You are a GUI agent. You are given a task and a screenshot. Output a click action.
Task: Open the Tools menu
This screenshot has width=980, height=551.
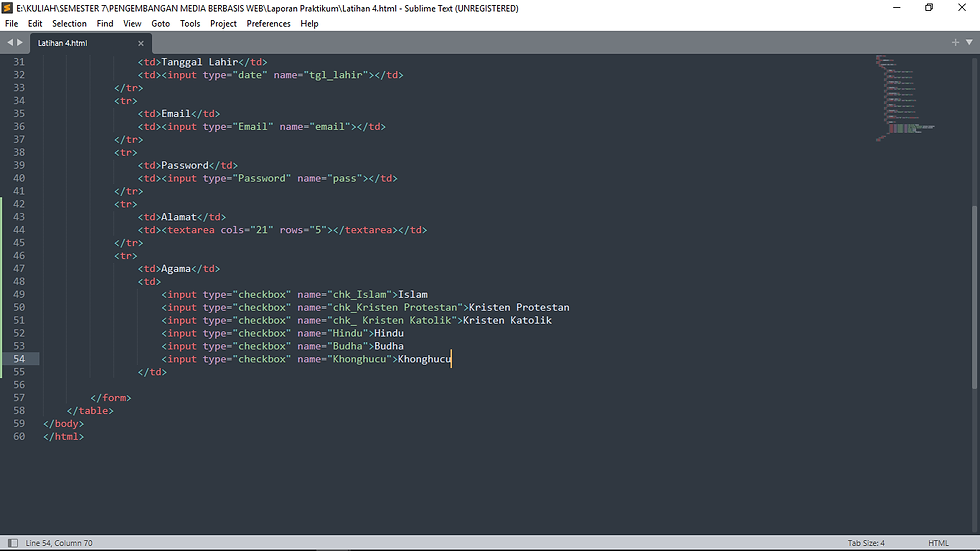tap(190, 24)
